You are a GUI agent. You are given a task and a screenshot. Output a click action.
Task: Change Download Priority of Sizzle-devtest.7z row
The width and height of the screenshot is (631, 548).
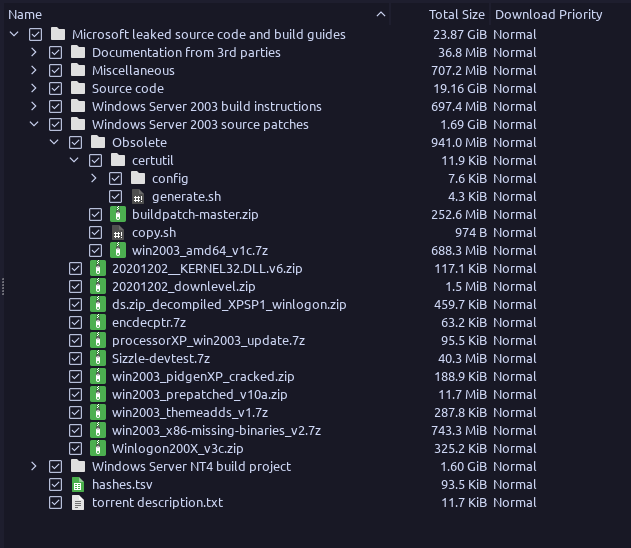[515, 358]
